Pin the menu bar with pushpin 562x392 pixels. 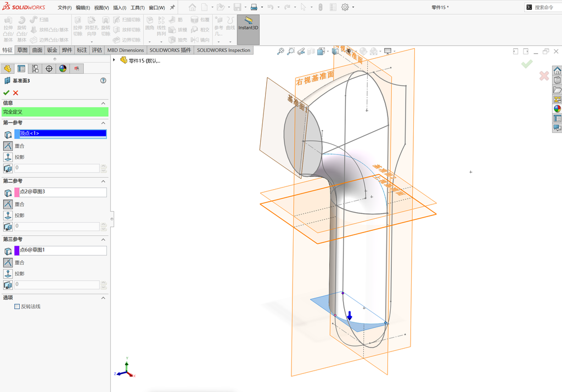pos(172,7)
